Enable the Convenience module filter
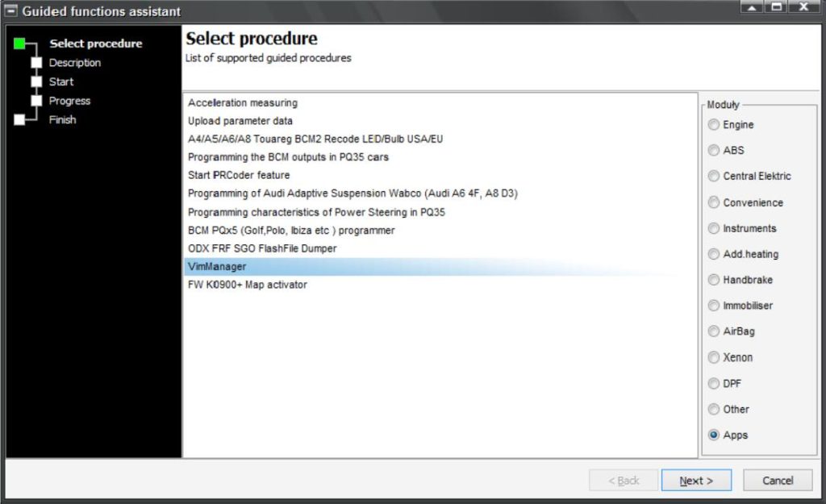Image resolution: width=826 pixels, height=504 pixels. tap(714, 202)
